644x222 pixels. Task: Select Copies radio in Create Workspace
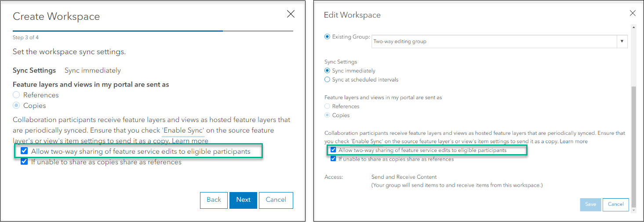click(17, 106)
